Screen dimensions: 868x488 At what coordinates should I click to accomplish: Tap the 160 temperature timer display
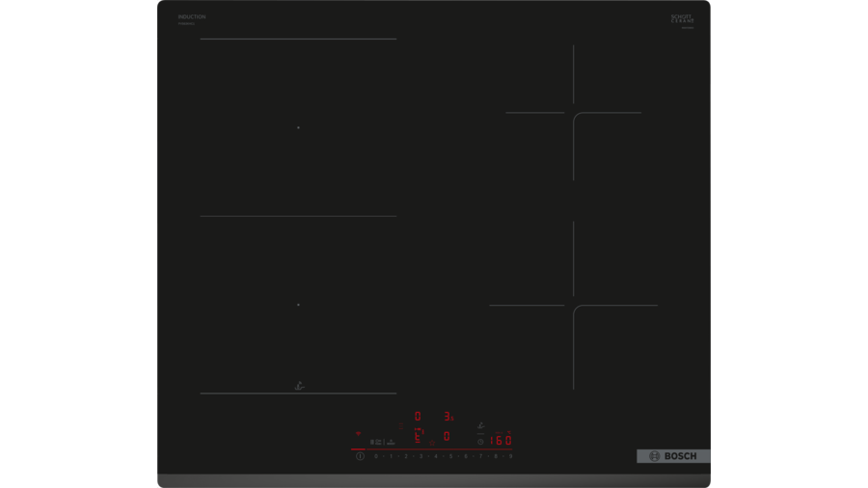click(x=501, y=441)
